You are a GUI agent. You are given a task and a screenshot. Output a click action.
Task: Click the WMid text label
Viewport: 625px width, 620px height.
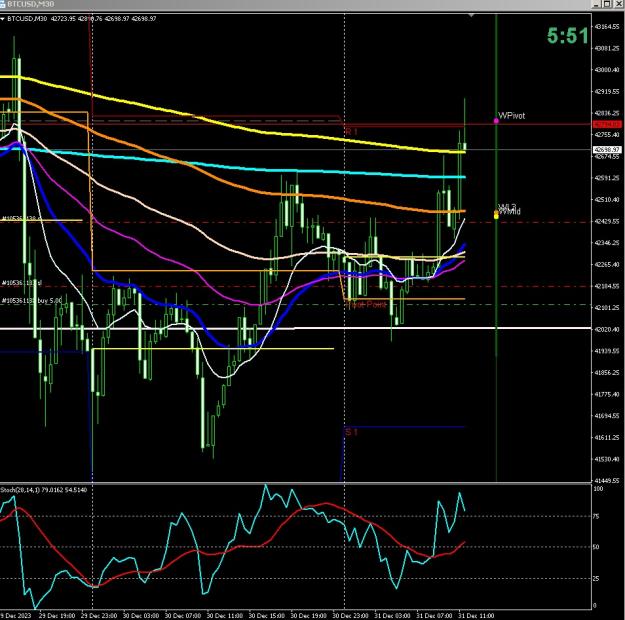pos(510,212)
